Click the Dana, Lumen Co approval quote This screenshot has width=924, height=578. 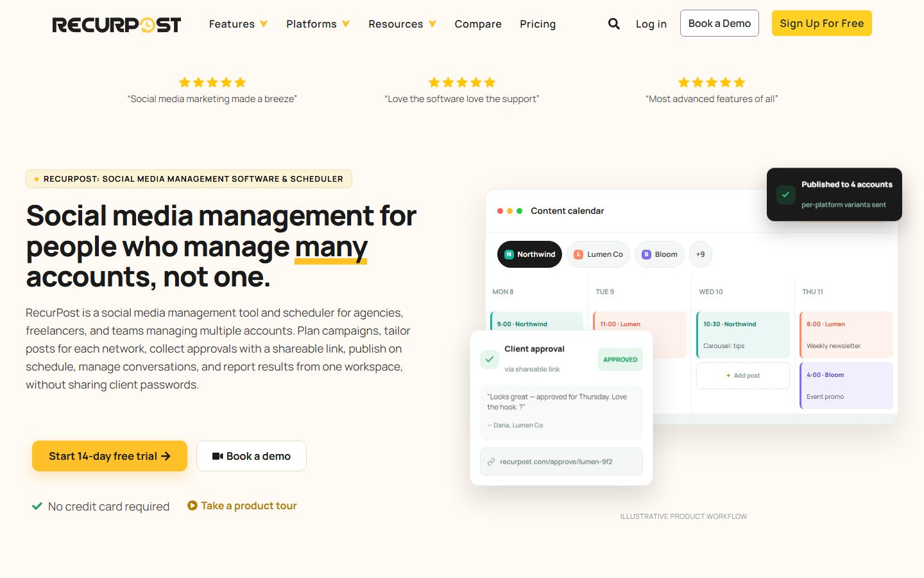(561, 411)
